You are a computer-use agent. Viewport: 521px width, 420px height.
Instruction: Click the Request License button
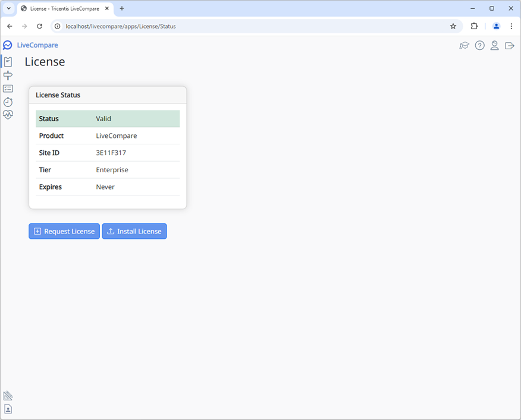click(x=64, y=231)
